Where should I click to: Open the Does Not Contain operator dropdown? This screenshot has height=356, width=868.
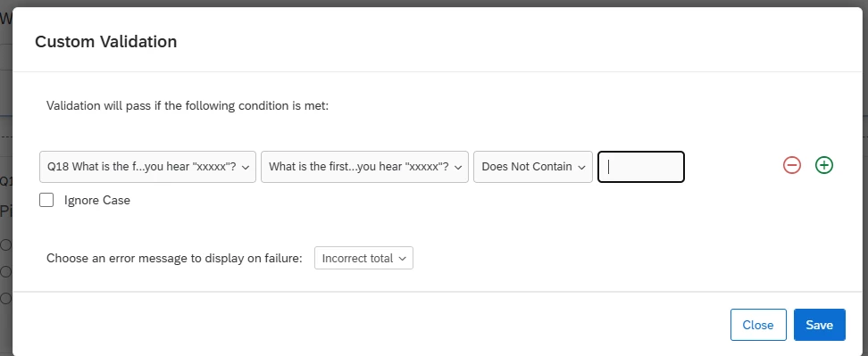(x=533, y=166)
